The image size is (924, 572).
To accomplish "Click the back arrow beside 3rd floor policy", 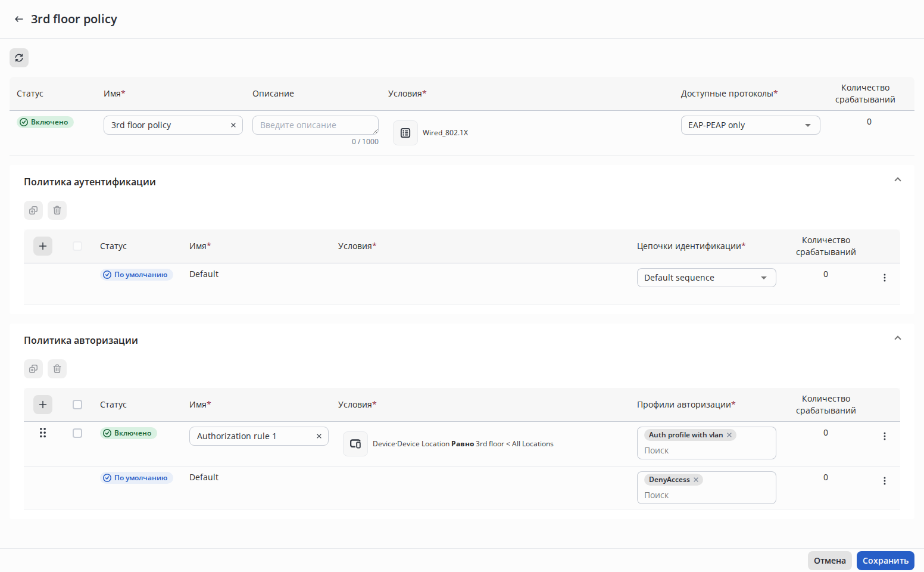I will [x=19, y=19].
